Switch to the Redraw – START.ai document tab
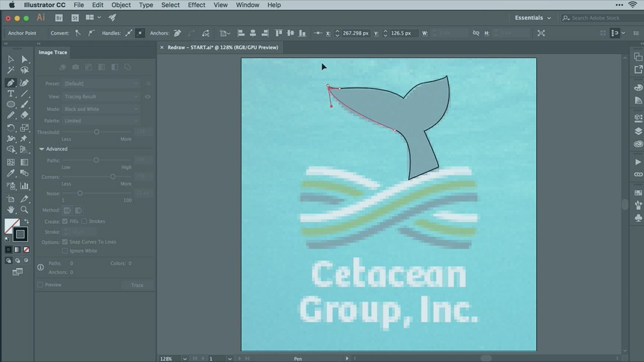The image size is (644, 362). (x=222, y=47)
